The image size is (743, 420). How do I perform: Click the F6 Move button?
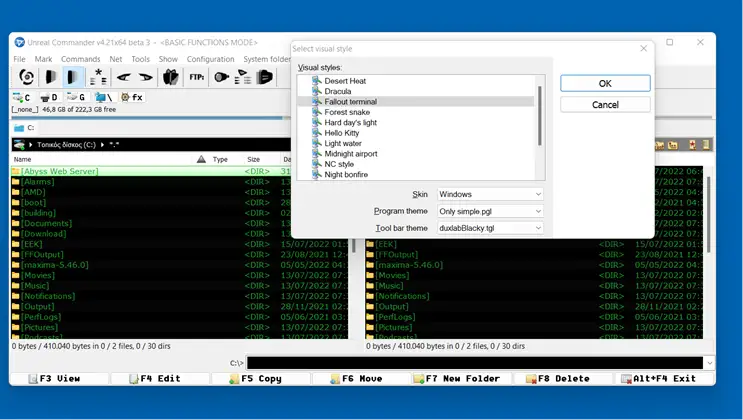362,379
